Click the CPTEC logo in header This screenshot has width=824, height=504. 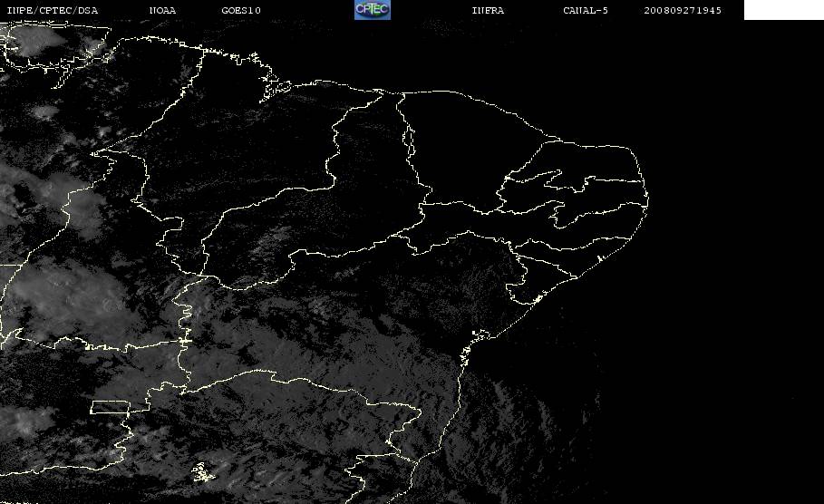click(x=372, y=9)
